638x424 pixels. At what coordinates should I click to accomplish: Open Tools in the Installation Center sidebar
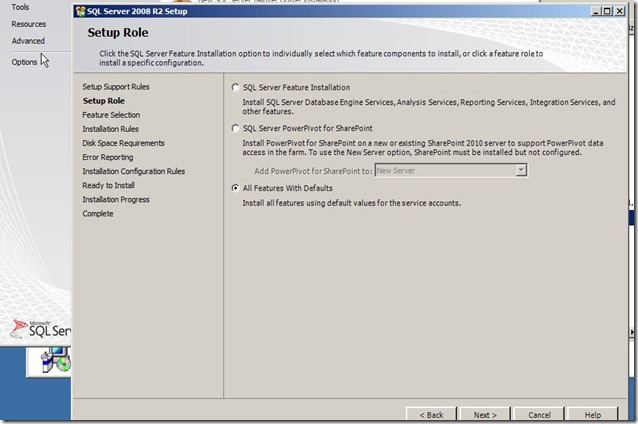20,7
